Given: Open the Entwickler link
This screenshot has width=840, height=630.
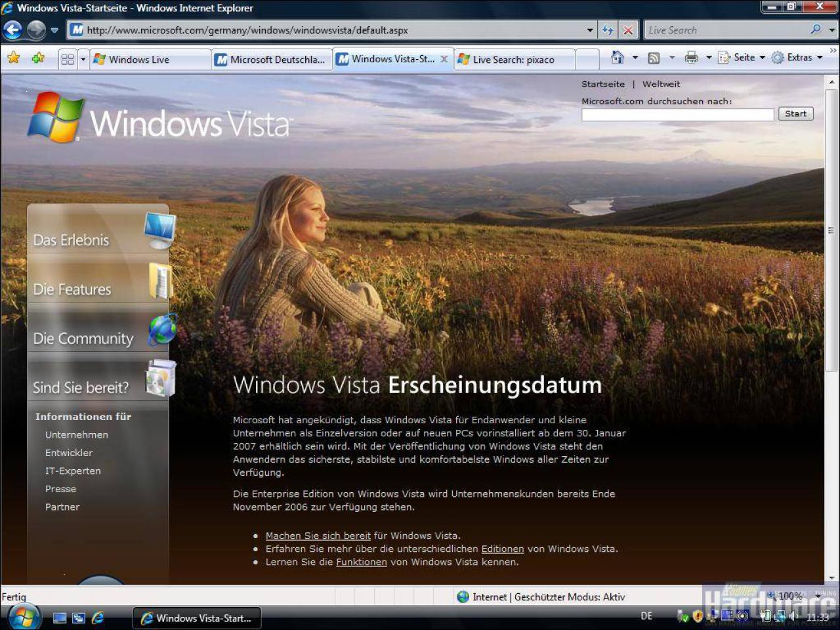Looking at the screenshot, I should point(69,453).
